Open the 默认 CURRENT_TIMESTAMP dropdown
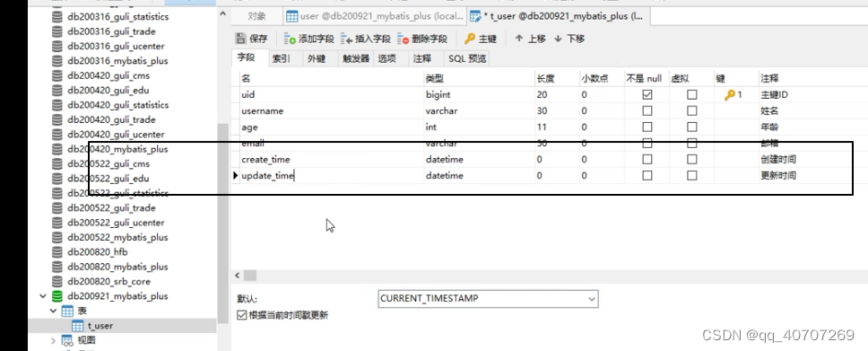 click(x=591, y=299)
